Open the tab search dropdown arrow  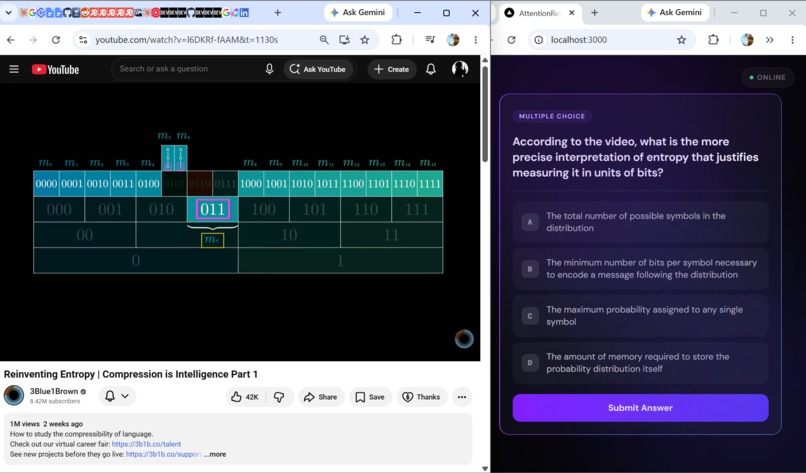8,12
